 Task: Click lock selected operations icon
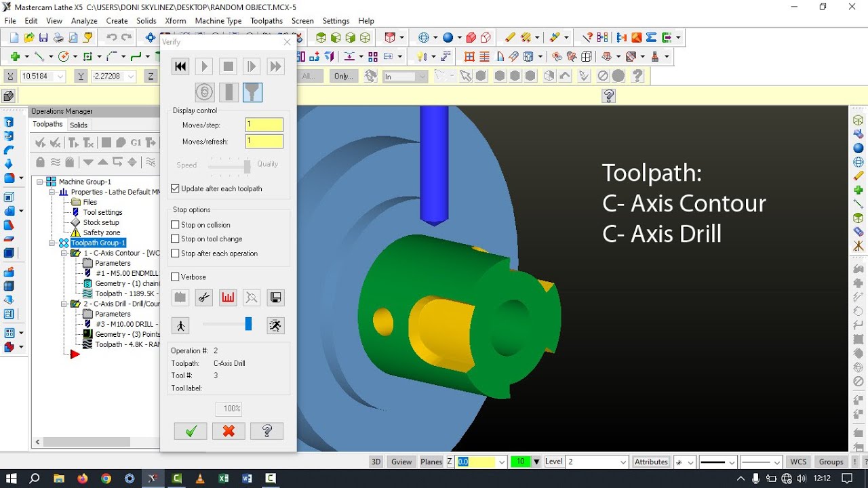[x=40, y=162]
